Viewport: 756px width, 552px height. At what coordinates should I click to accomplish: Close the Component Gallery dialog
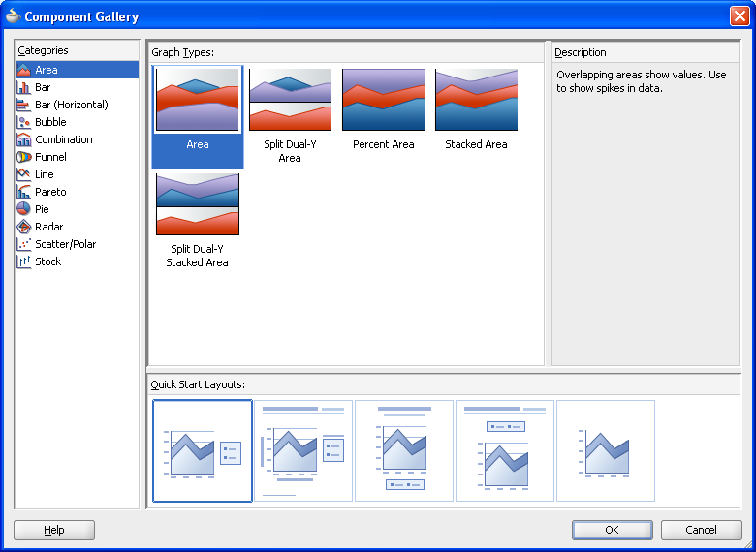tap(740, 15)
